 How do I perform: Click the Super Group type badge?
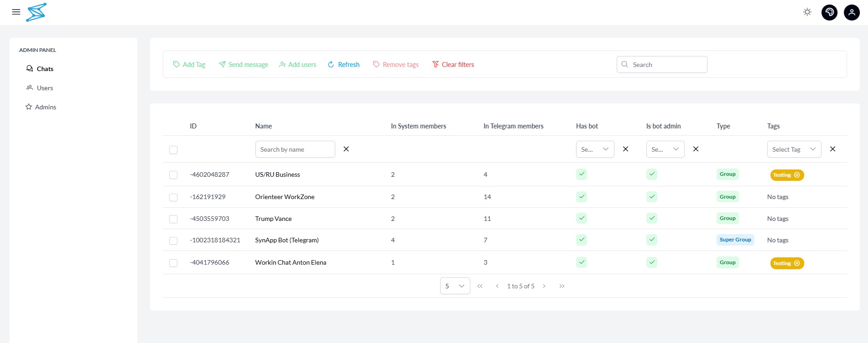pyautogui.click(x=735, y=240)
